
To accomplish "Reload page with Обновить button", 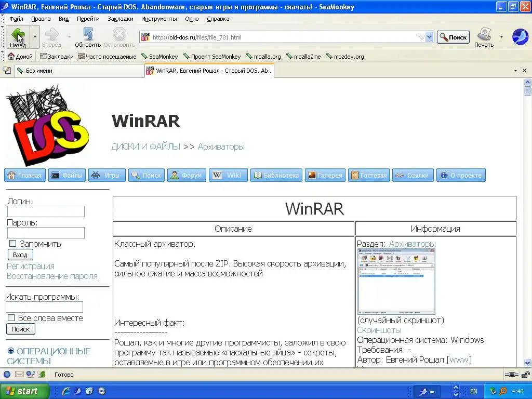I will (88, 37).
